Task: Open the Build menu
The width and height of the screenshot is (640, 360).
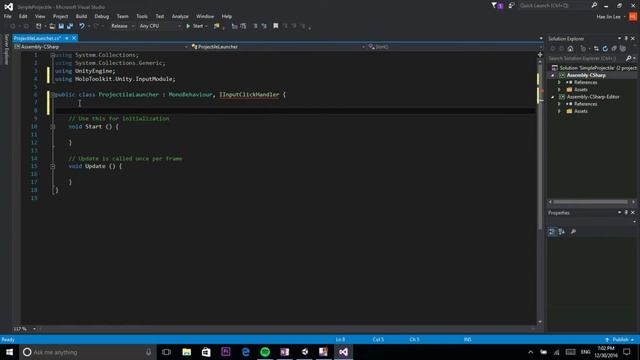Action: pyautogui.click(x=81, y=16)
